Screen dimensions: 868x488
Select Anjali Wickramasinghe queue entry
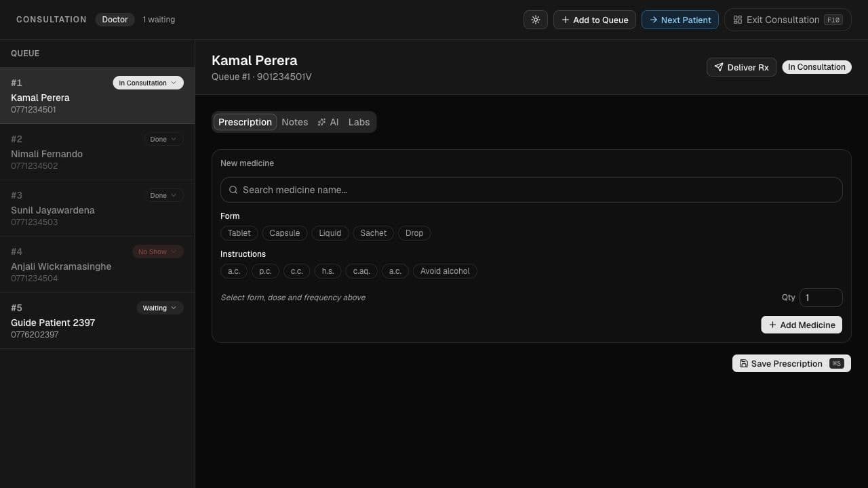coord(97,264)
